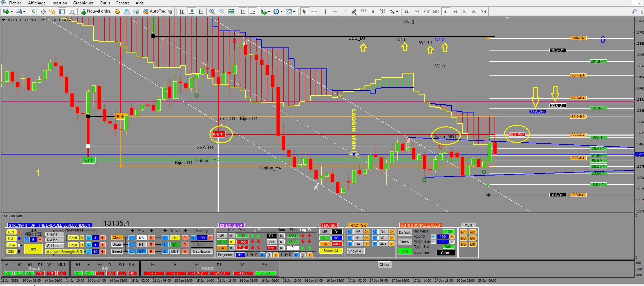This screenshot has height=286, width=644.
Task: Toggle the SSB level button
Action: [11, 251]
